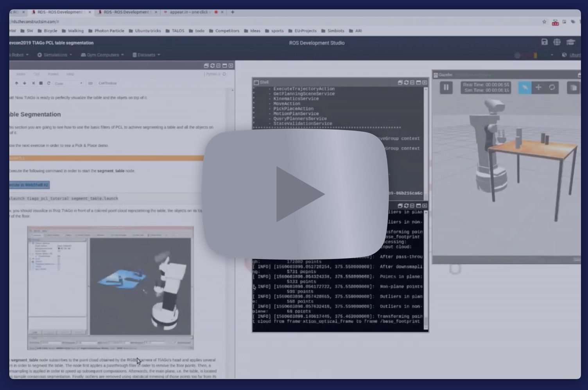588x390 pixels.
Task: Open the notebook Help menu
Action: coord(70,74)
